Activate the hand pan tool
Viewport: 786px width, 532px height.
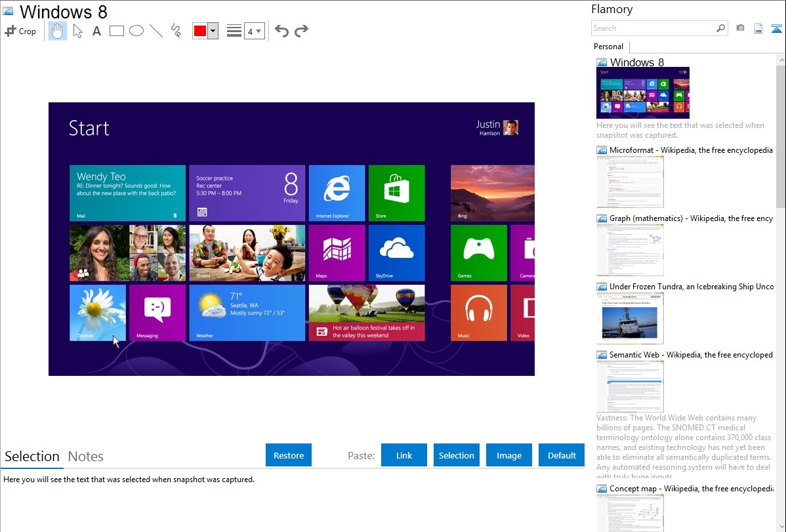pyautogui.click(x=57, y=31)
